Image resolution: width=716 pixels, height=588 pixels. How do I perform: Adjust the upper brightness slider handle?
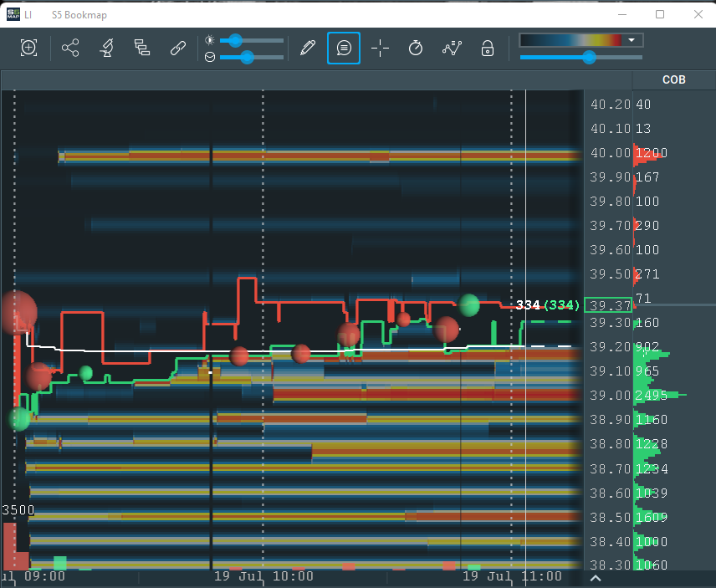pos(235,41)
